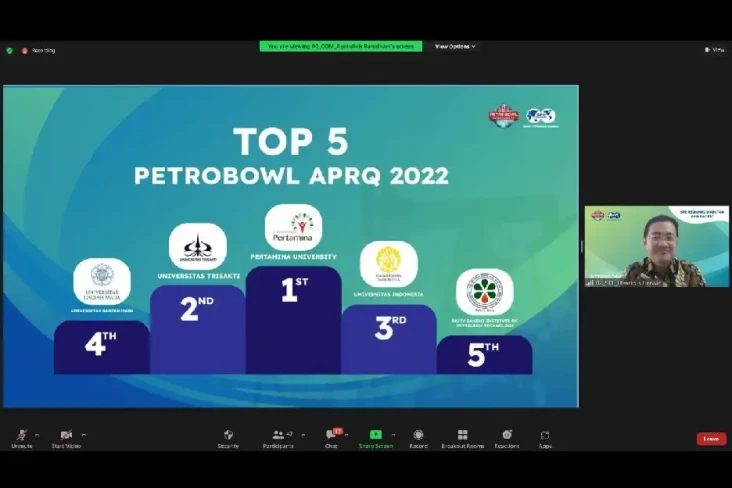Image resolution: width=732 pixels, height=488 pixels.
Task: Click the '4TH' podium label
Action: tap(100, 344)
